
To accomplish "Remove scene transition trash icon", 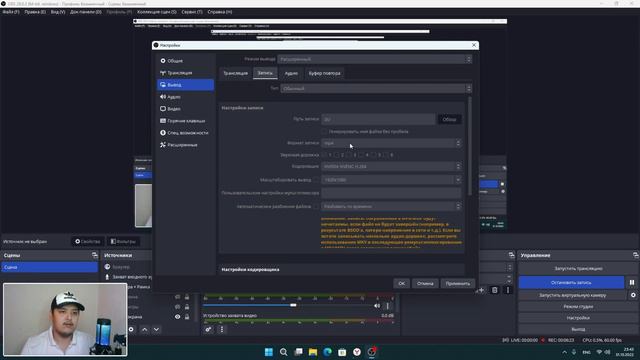I will pyautogui.click(x=495, y=290).
